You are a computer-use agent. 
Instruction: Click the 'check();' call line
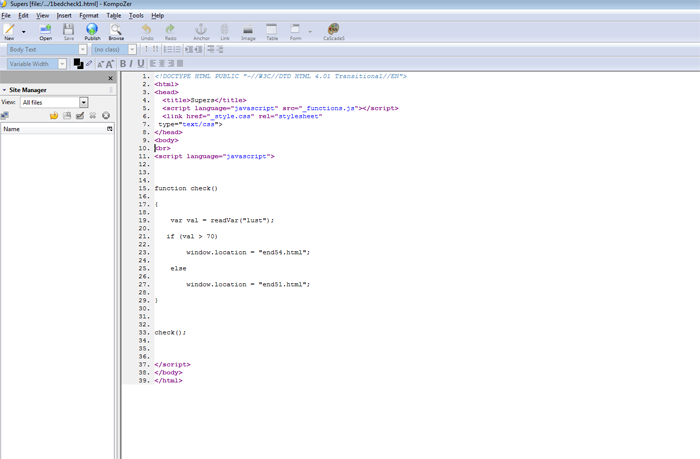[170, 333]
